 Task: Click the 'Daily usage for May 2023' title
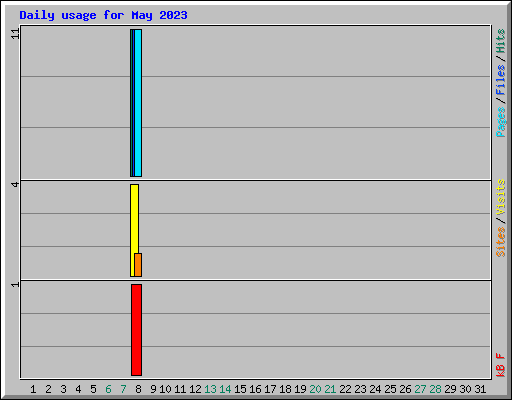pyautogui.click(x=103, y=15)
